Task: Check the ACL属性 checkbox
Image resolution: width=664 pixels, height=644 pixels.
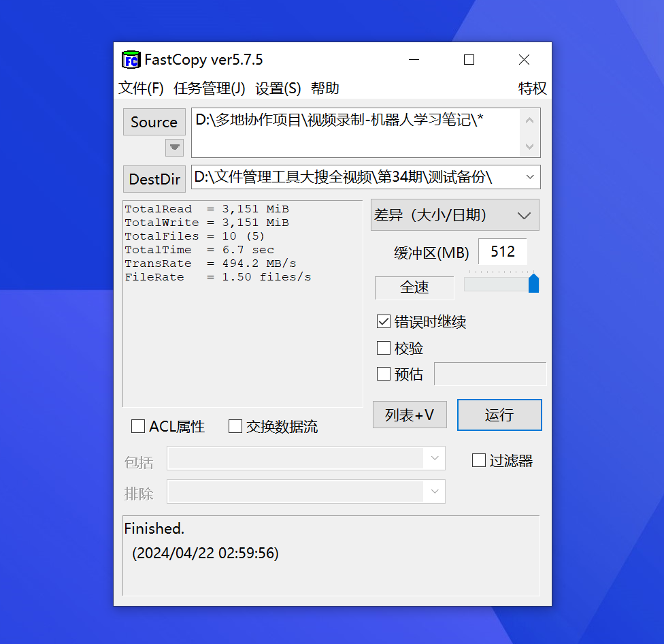Action: (138, 426)
